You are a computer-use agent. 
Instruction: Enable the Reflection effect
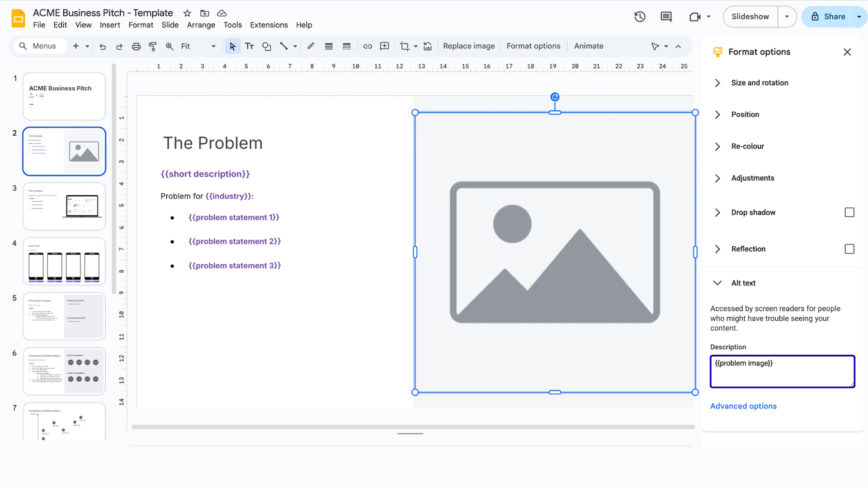pos(849,249)
